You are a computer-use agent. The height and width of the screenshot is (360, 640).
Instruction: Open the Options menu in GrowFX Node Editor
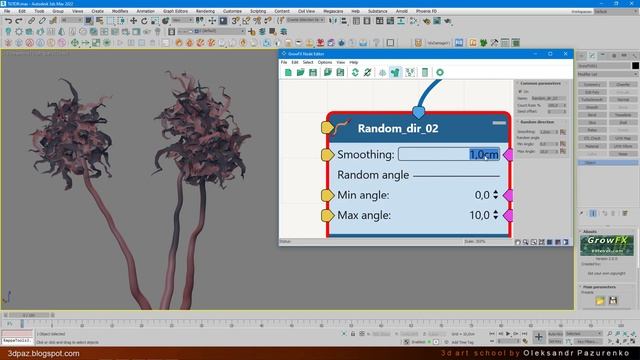pyautogui.click(x=324, y=62)
